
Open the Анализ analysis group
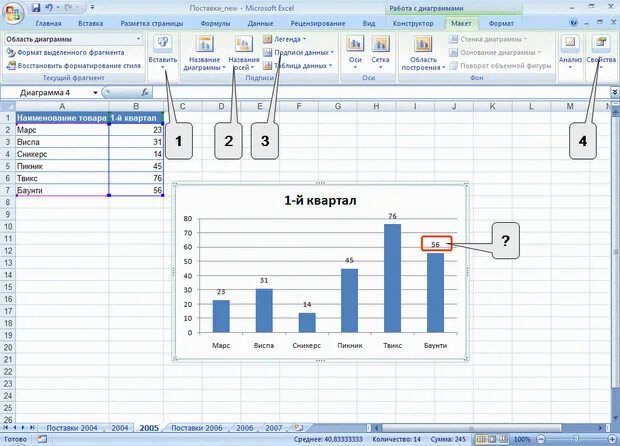570,52
